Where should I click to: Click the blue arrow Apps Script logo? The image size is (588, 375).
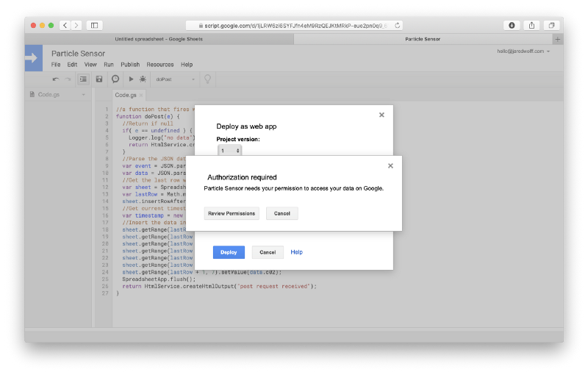(33, 58)
